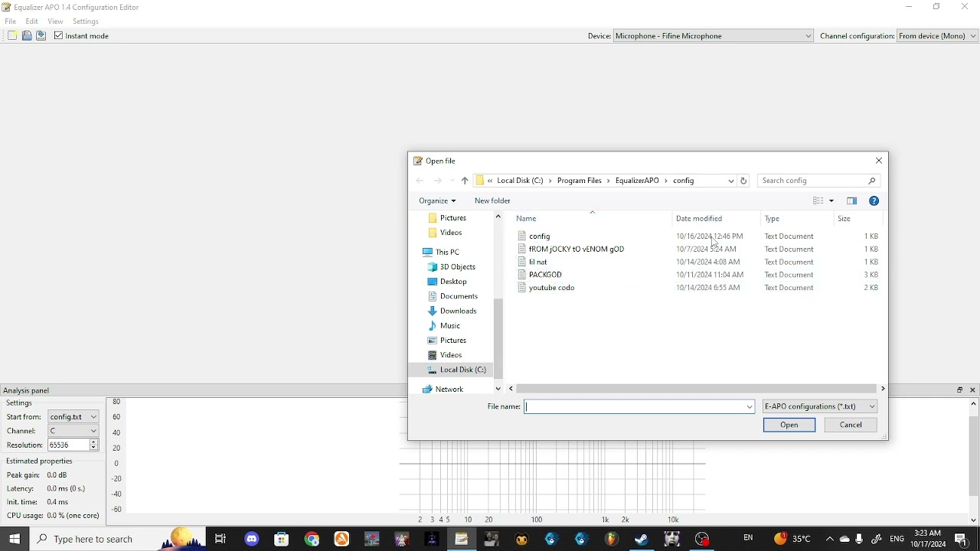Open the View menu
The height and width of the screenshot is (551, 980).
click(x=56, y=21)
